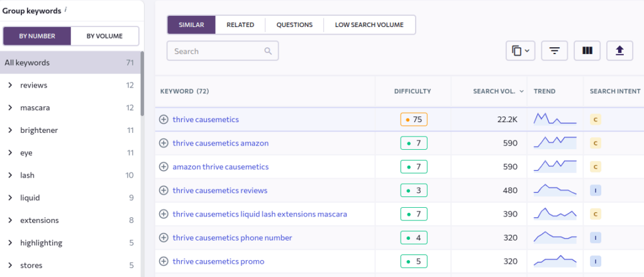Viewport: 644px width, 277px height.
Task: Click intent badge for thrive causemetics promo
Action: click(595, 261)
